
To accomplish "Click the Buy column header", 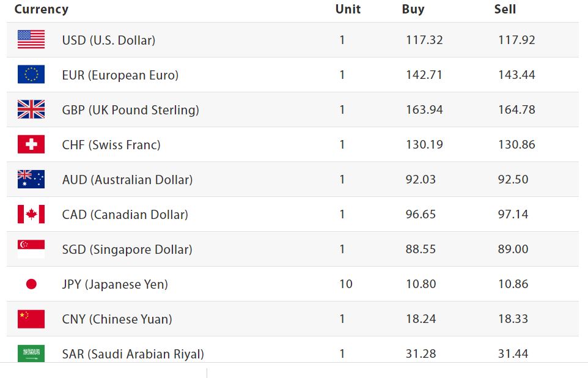I will click(413, 9).
